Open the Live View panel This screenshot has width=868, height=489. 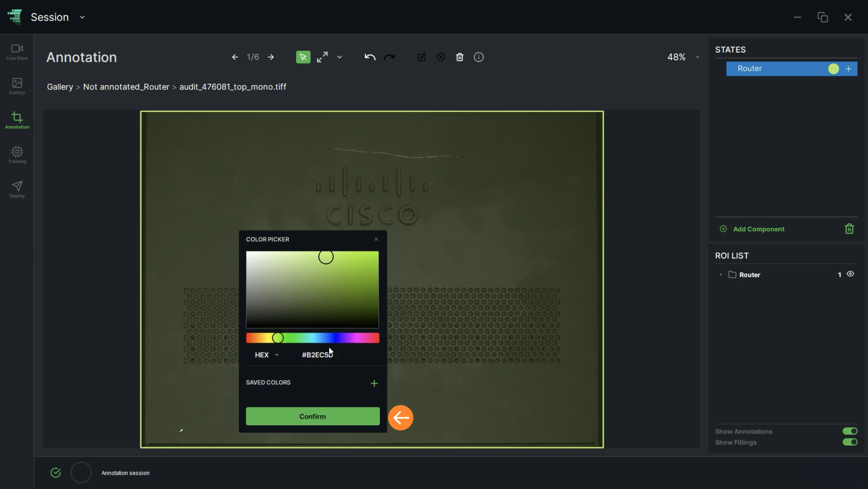[x=17, y=52]
